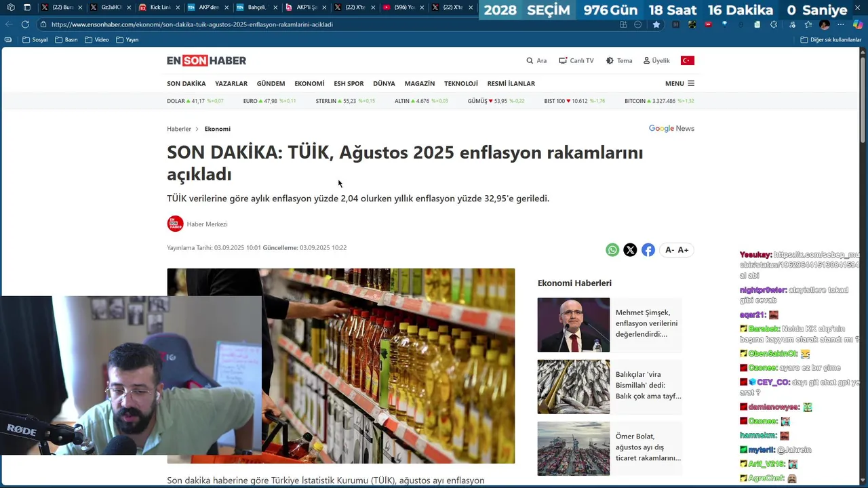The width and height of the screenshot is (868, 488).
Task: Open the favorites list star icon
Action: coord(808,24)
